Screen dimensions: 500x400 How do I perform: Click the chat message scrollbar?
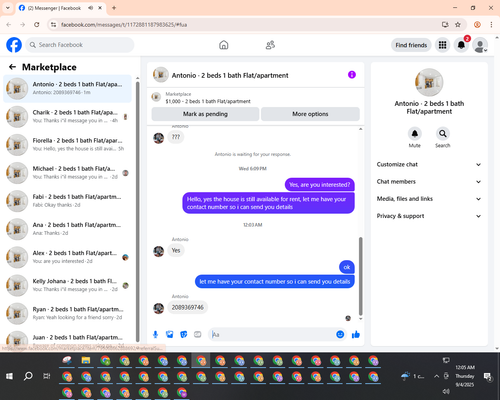tap(360, 276)
